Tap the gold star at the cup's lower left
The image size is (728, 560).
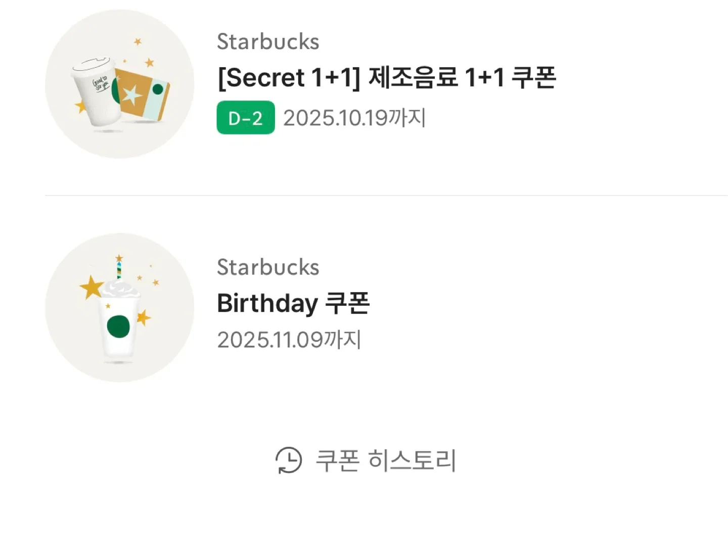80,106
